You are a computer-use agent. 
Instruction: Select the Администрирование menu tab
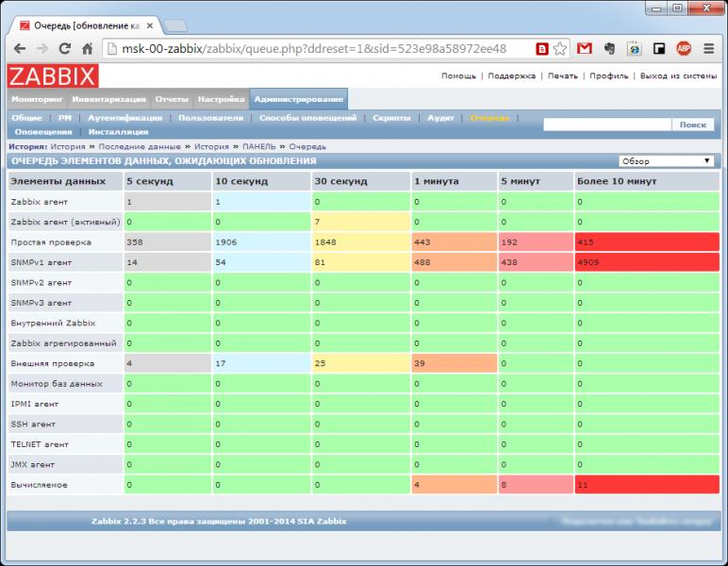pos(299,99)
